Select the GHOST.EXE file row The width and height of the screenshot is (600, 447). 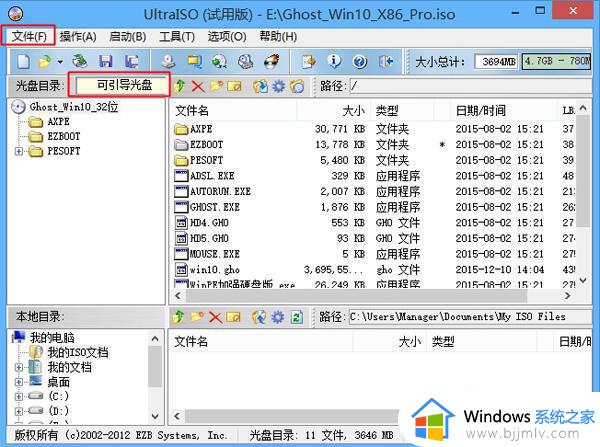click(x=373, y=207)
